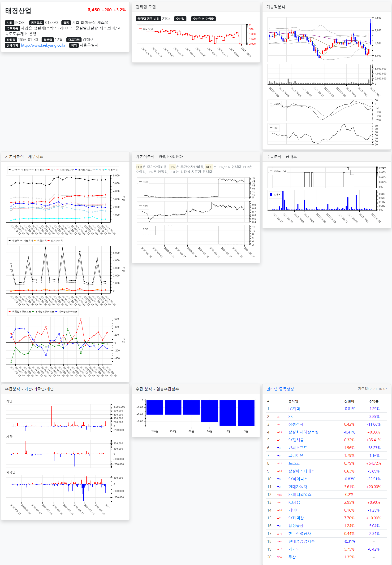Image resolution: width=392 pixels, height=565 pixels.
Task: Toggle the 지배기업자본 legend series
Action: pyautogui.click(x=65, y=170)
